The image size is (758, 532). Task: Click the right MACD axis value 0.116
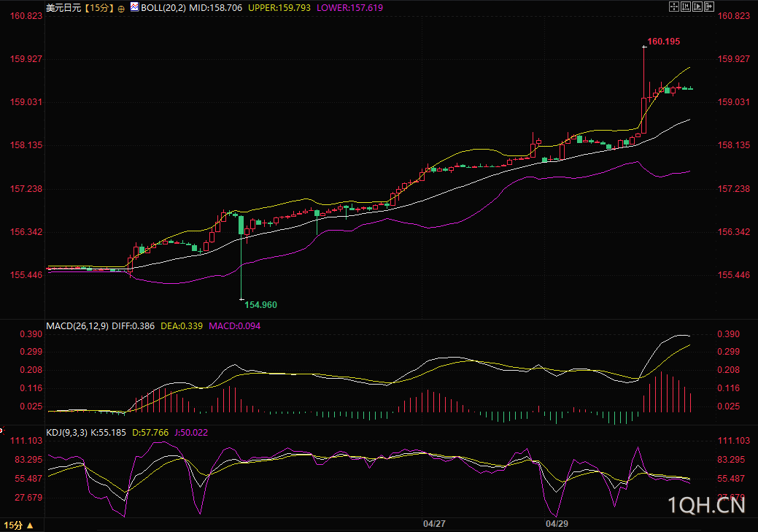pos(729,388)
